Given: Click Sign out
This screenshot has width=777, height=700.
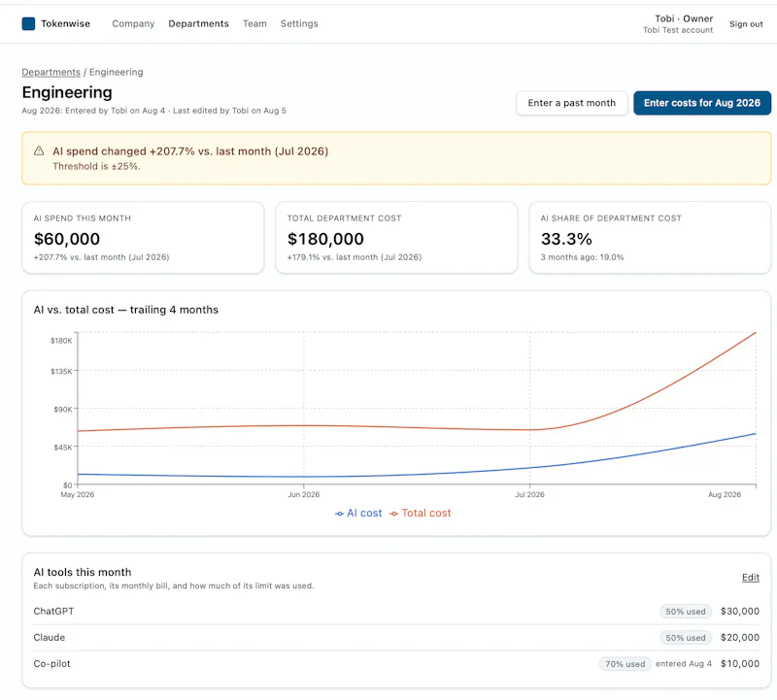Looking at the screenshot, I should coord(746,23).
